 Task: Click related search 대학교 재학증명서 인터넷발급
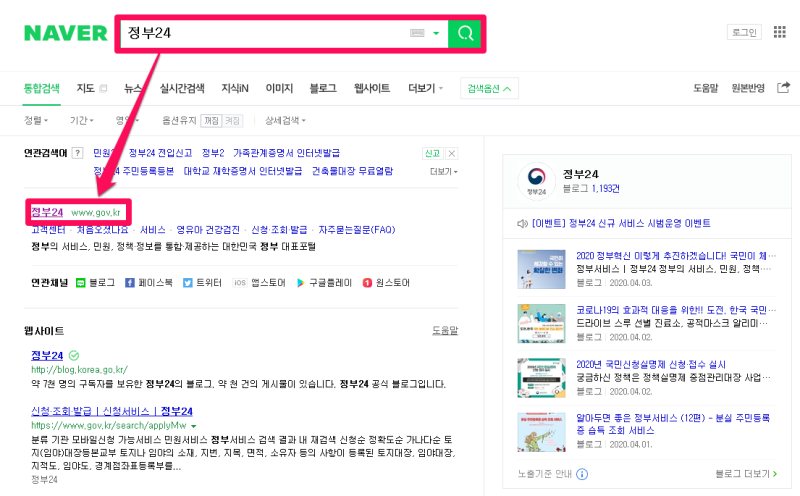(x=243, y=171)
